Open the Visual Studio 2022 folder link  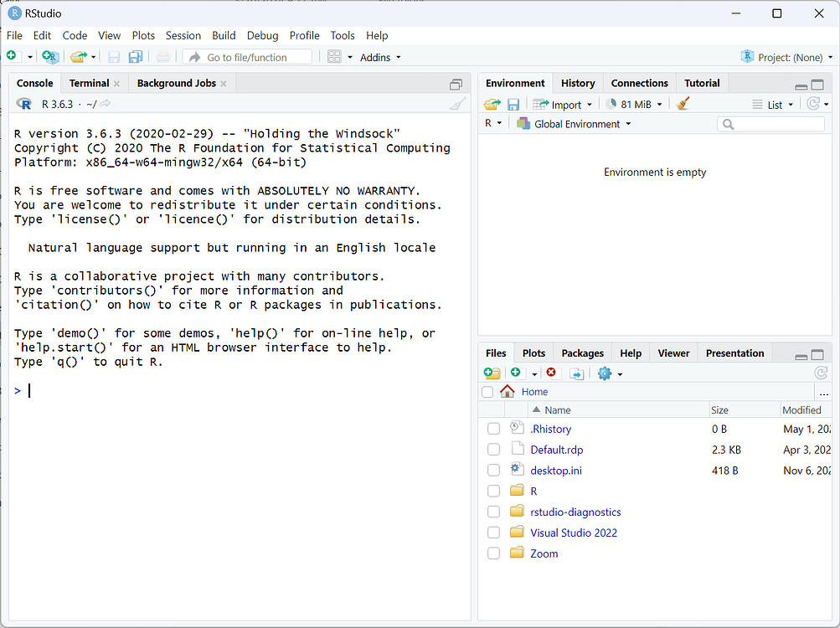click(x=574, y=533)
